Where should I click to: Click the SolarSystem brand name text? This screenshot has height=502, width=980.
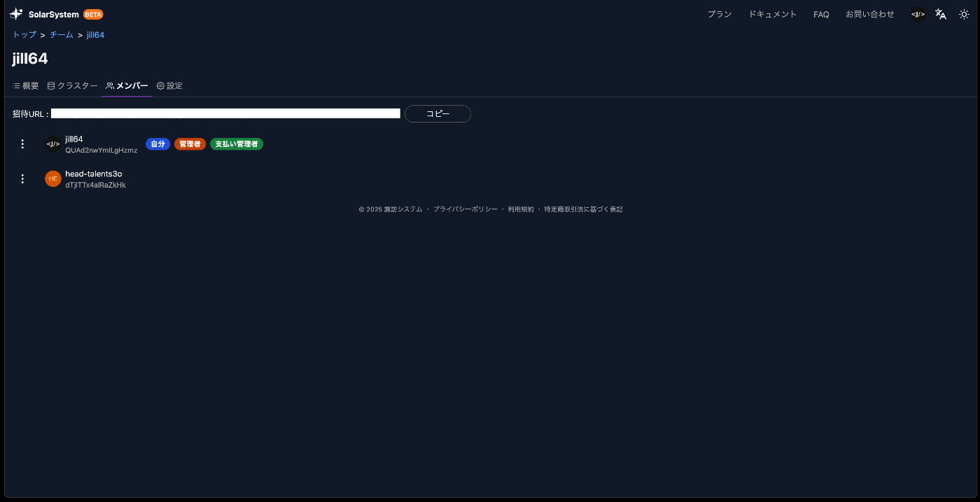[54, 14]
